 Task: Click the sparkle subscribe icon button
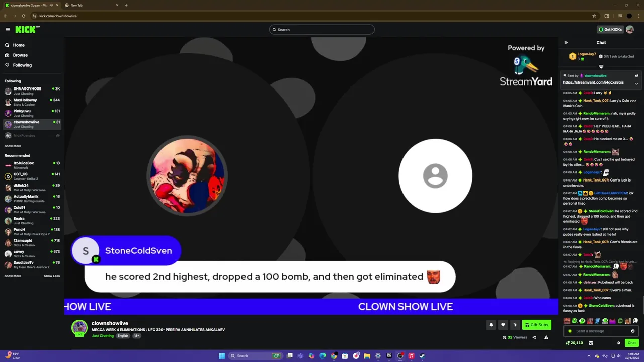click(x=515, y=325)
